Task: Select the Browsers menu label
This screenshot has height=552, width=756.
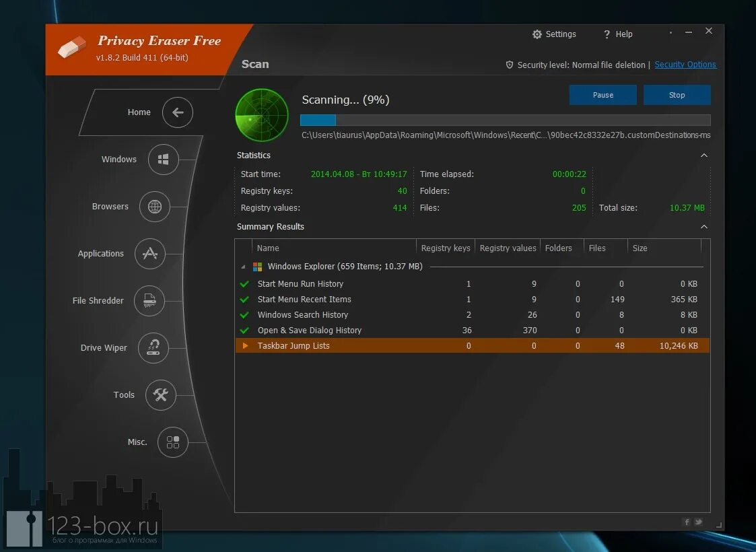Action: (x=110, y=207)
